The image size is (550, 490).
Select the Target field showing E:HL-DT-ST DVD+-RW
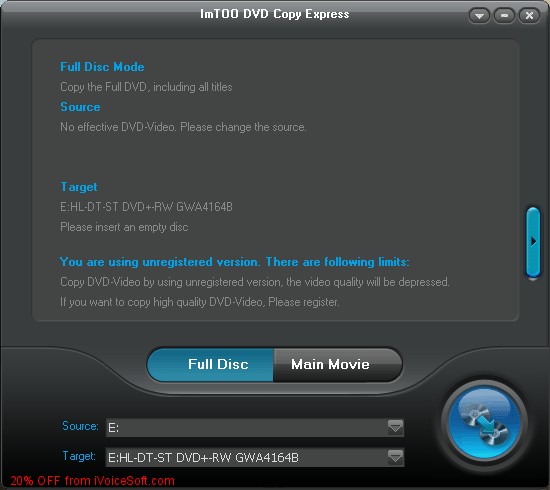click(255, 457)
